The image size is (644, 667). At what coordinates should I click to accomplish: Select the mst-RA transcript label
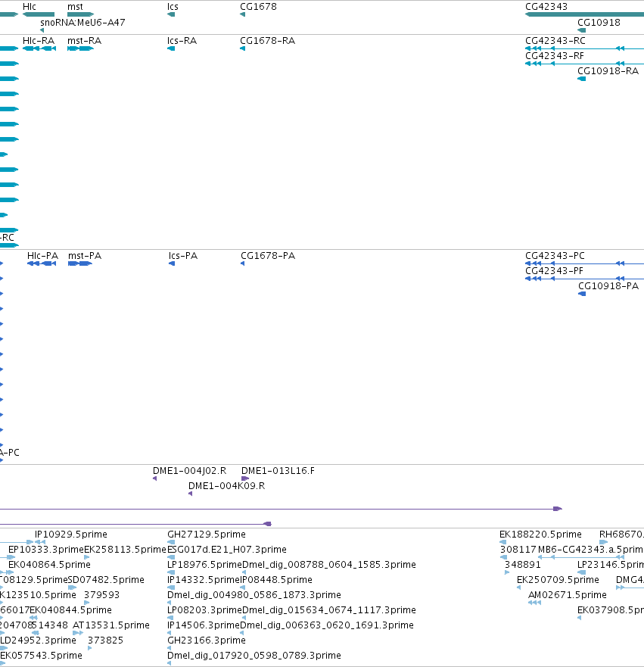click(84, 41)
